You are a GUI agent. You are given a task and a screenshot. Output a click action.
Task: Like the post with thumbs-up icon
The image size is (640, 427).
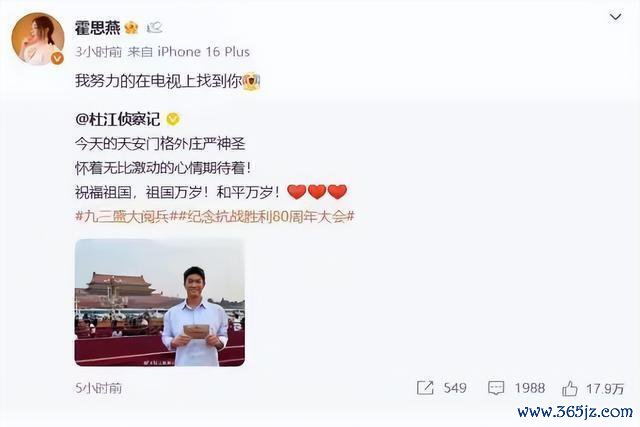pos(570,388)
